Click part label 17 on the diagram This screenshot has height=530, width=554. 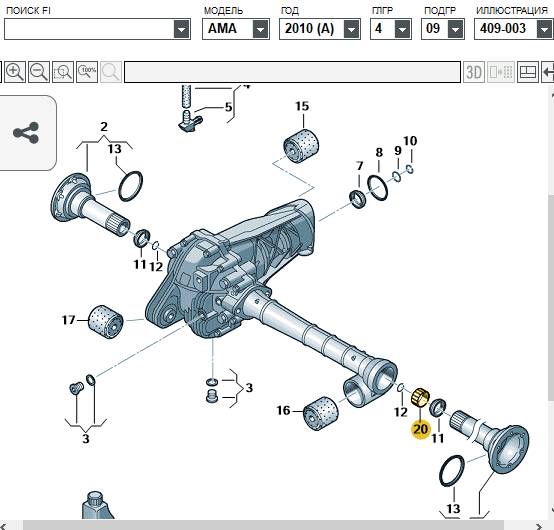pos(69,320)
